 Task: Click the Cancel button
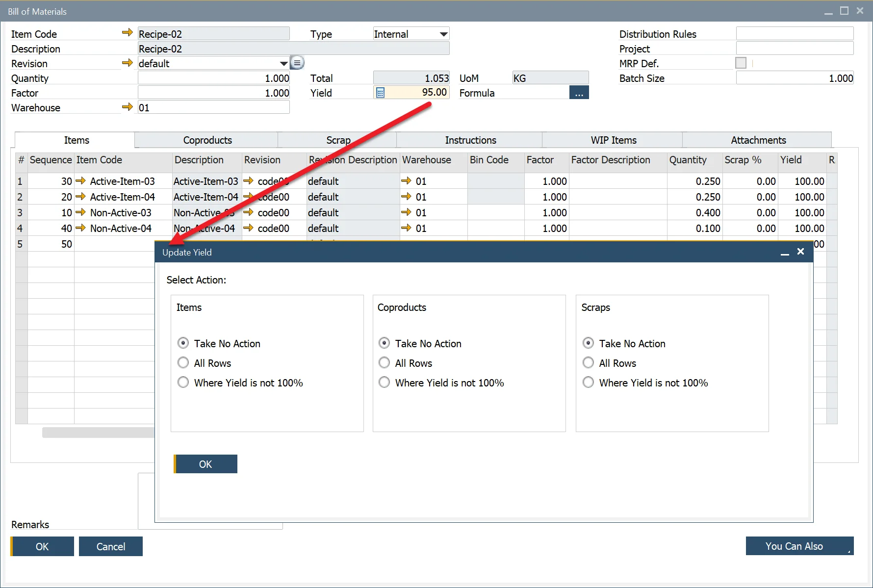click(110, 546)
